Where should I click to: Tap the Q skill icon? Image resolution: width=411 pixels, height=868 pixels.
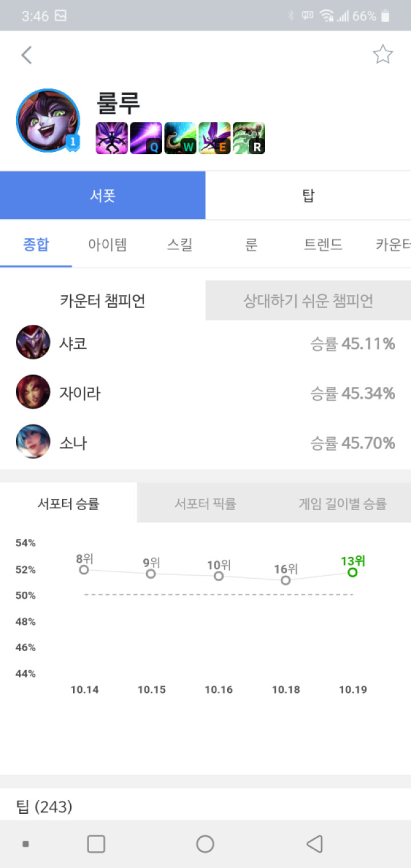(146, 139)
